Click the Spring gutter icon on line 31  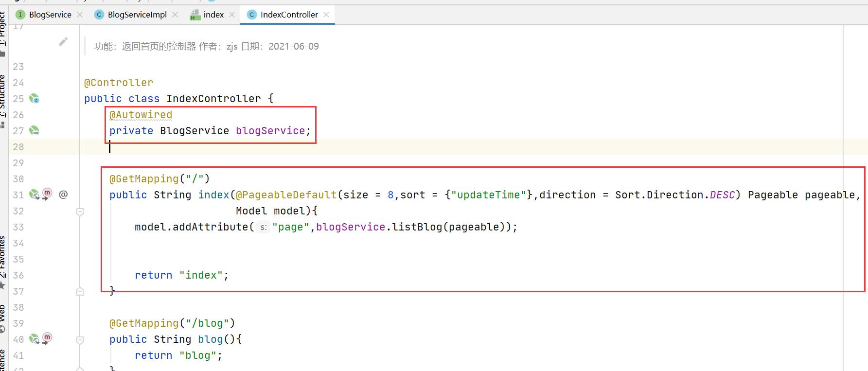pos(34,194)
